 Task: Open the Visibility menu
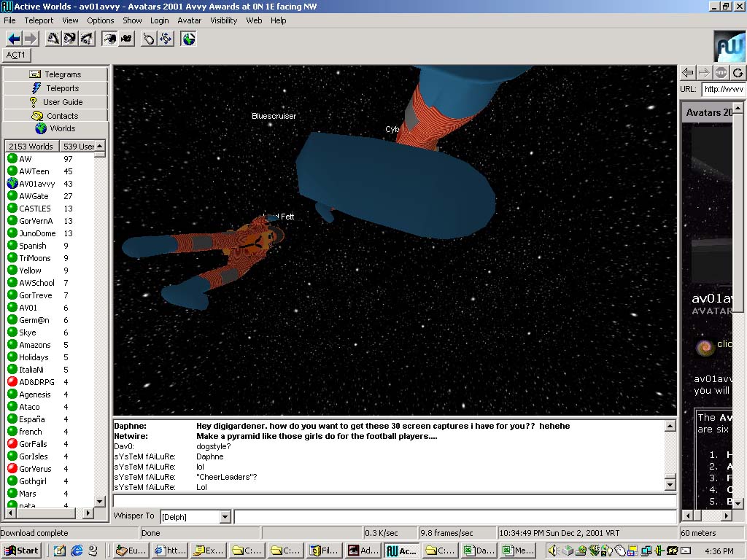pos(224,20)
